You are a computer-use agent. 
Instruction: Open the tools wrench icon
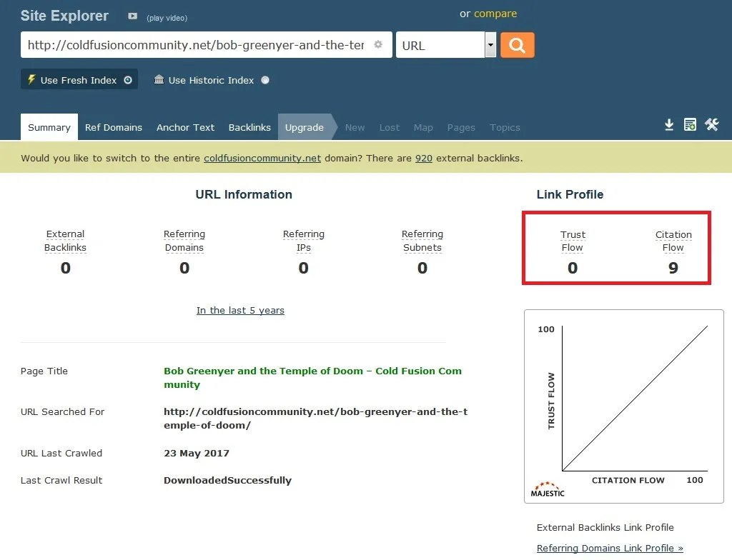pyautogui.click(x=712, y=124)
